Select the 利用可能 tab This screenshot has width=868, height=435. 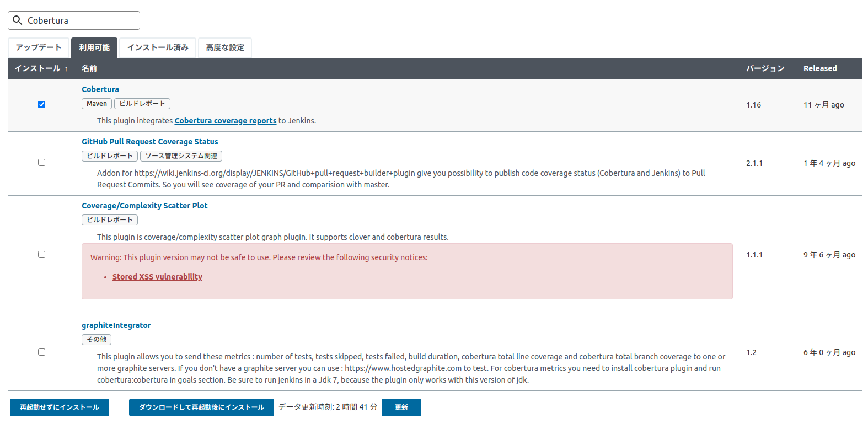(x=94, y=47)
